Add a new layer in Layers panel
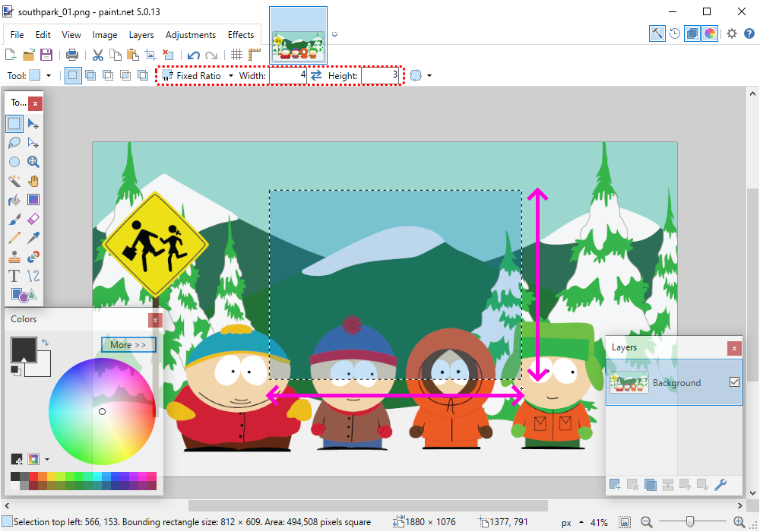The width and height of the screenshot is (760, 532). (615, 485)
